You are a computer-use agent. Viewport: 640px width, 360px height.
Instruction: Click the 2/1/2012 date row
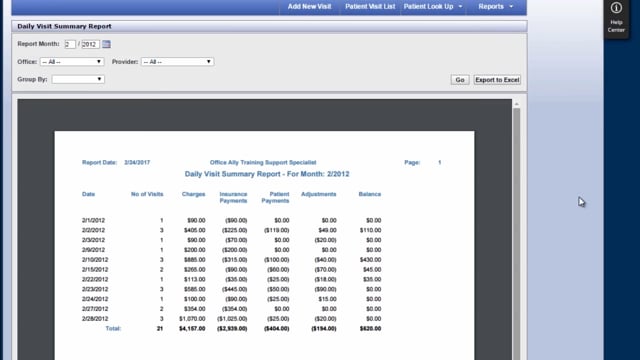(x=231, y=220)
